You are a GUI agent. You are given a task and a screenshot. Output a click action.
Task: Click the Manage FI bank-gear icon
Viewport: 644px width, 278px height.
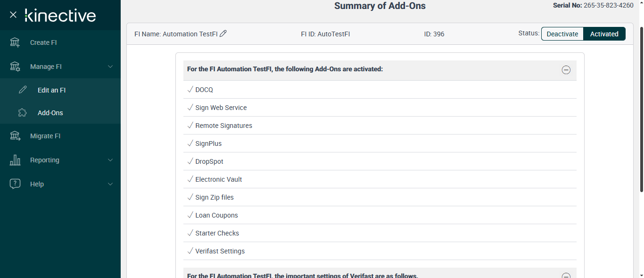tap(15, 67)
